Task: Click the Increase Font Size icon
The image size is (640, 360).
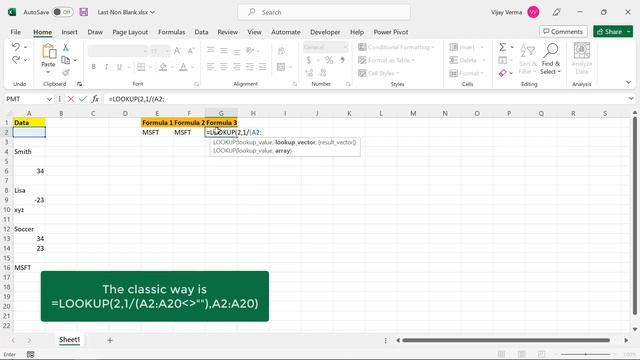Action: click(178, 51)
